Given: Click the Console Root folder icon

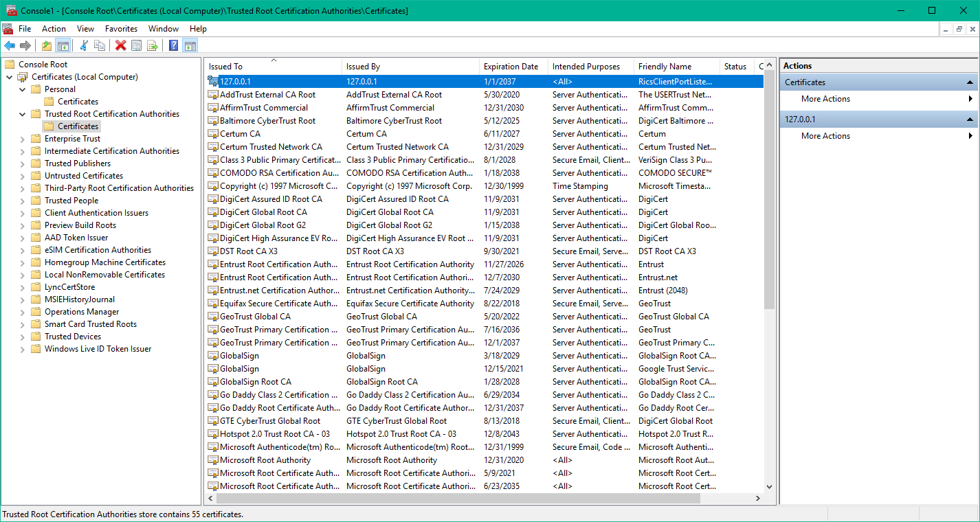Looking at the screenshot, I should click(10, 65).
